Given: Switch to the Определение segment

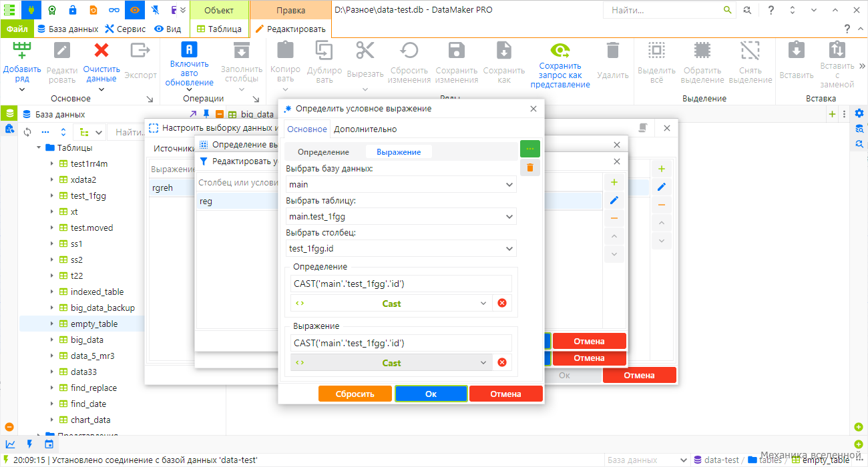Looking at the screenshot, I should pyautogui.click(x=323, y=151).
